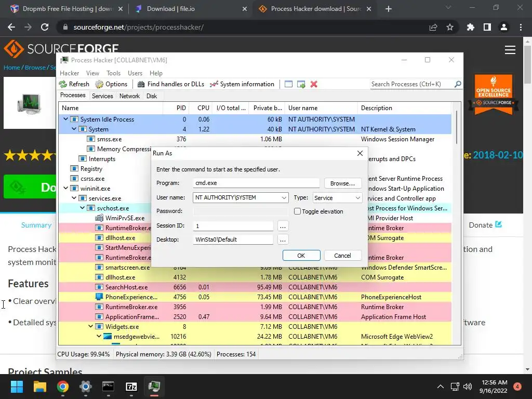Click the find window toolbar icon
Screen dimensions: 532x399
pyautogui.click(x=288, y=84)
